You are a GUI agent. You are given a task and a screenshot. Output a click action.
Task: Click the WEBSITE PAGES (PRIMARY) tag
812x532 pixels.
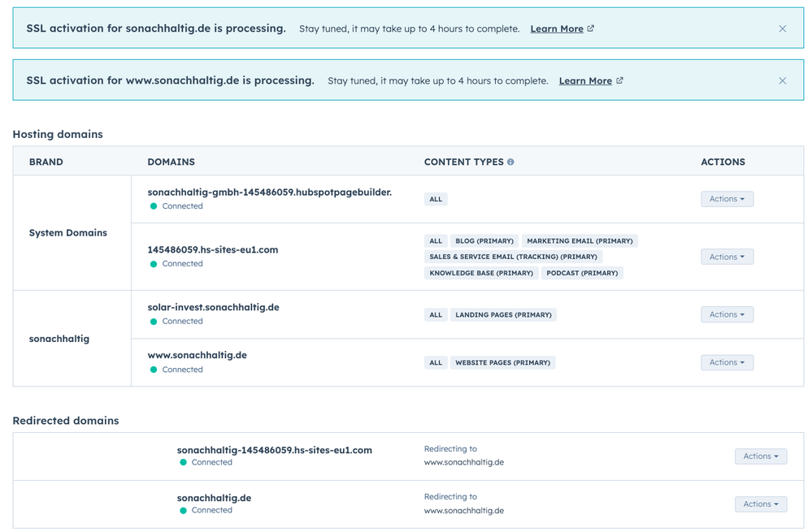pyautogui.click(x=502, y=362)
